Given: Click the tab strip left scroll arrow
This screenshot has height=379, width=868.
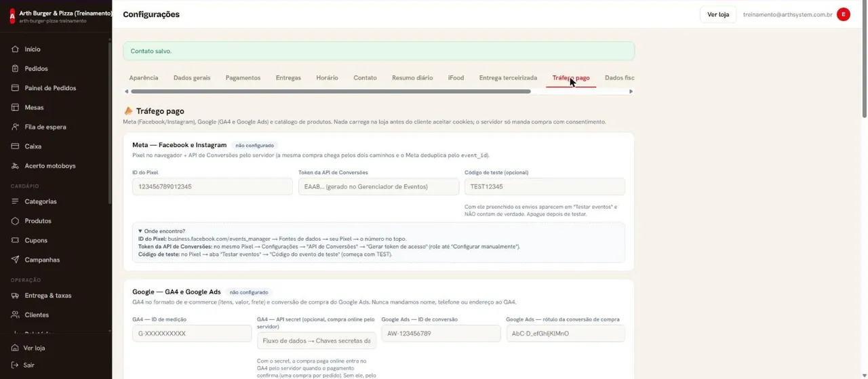Looking at the screenshot, I should [126, 92].
